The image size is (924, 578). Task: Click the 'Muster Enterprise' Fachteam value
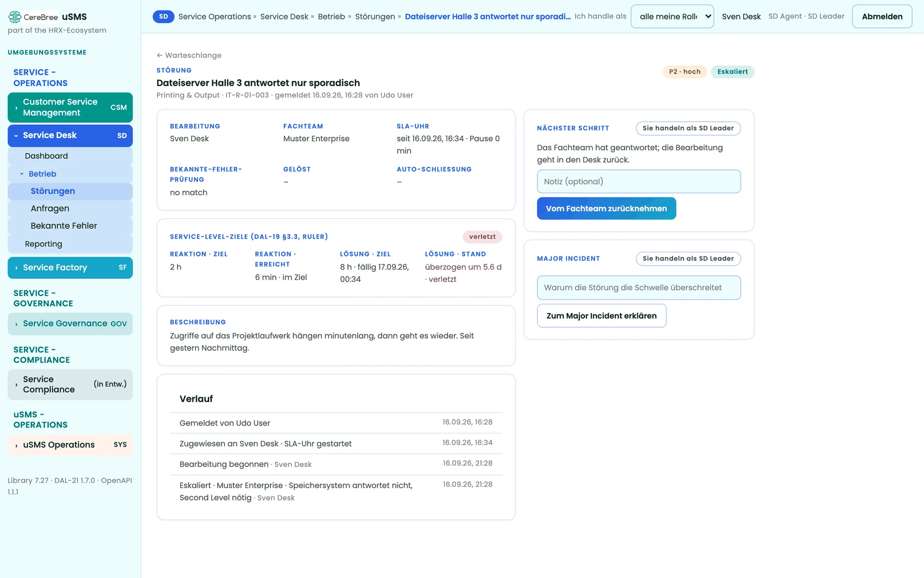[316, 139]
